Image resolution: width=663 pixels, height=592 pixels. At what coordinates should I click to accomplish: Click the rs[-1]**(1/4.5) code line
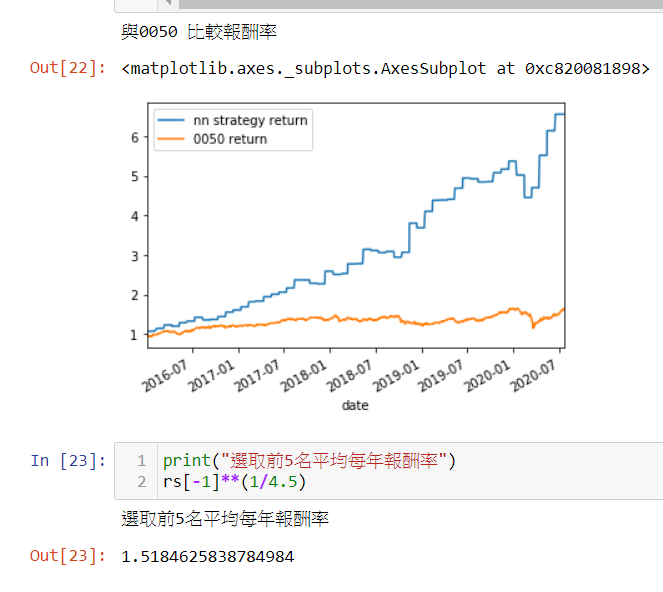coord(234,482)
